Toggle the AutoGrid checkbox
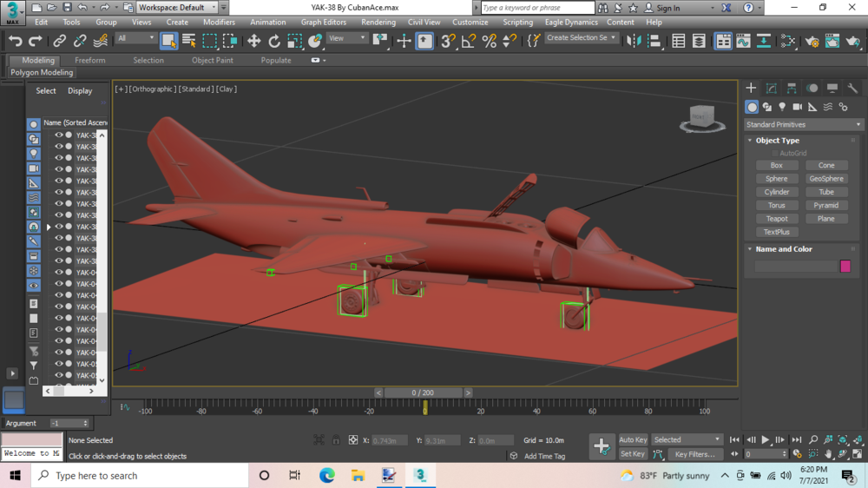The image size is (868, 488). [x=775, y=153]
